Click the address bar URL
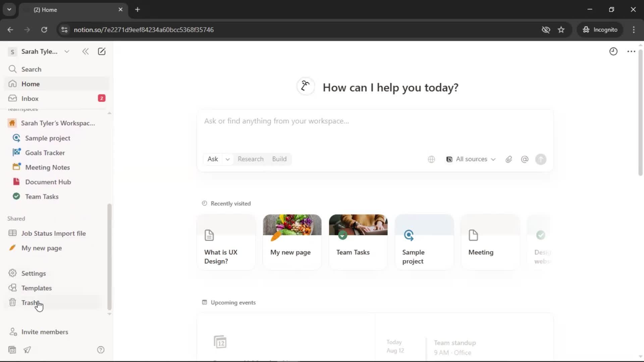 pos(144,29)
